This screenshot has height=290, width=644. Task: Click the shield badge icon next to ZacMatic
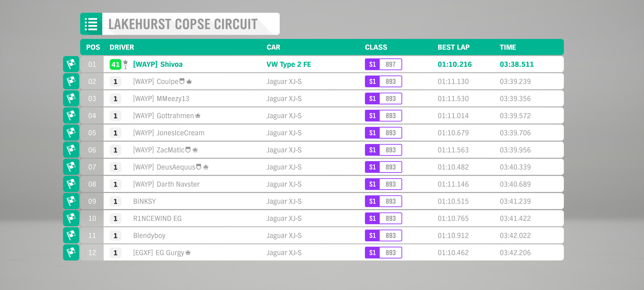click(x=188, y=150)
